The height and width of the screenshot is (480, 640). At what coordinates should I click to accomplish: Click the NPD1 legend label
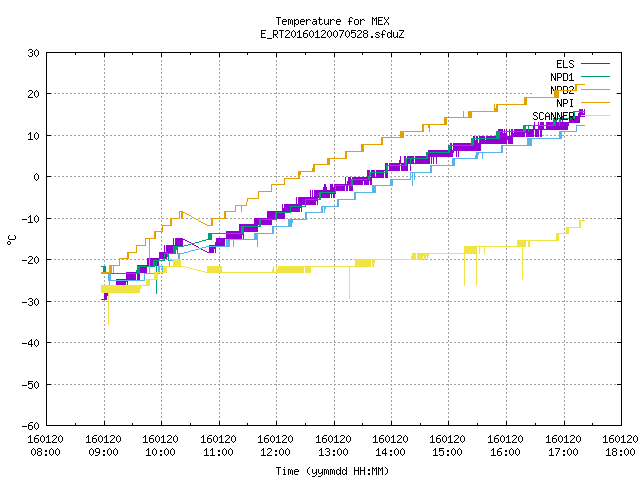(x=562, y=77)
